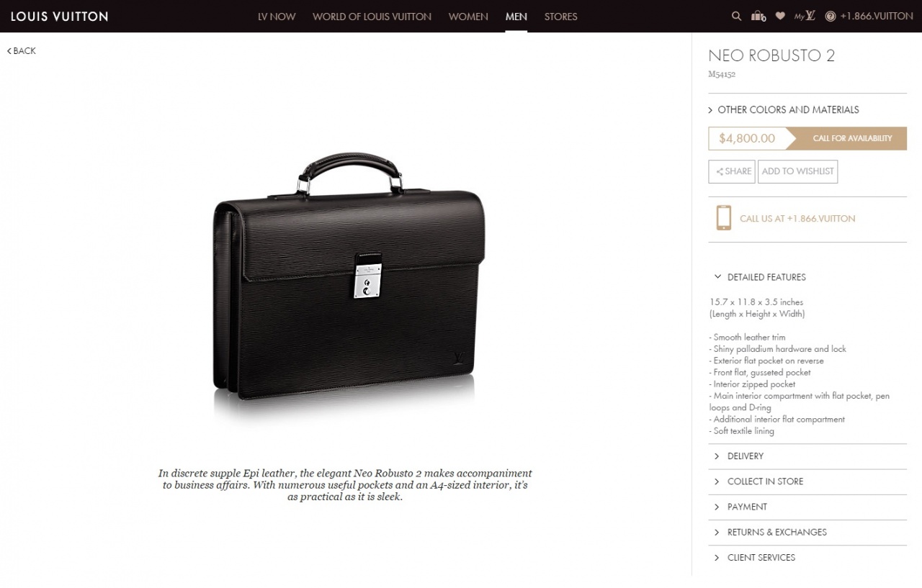The width and height of the screenshot is (922, 588).
Task: Open the World of Louis Vuitton menu
Action: pyautogui.click(x=372, y=17)
